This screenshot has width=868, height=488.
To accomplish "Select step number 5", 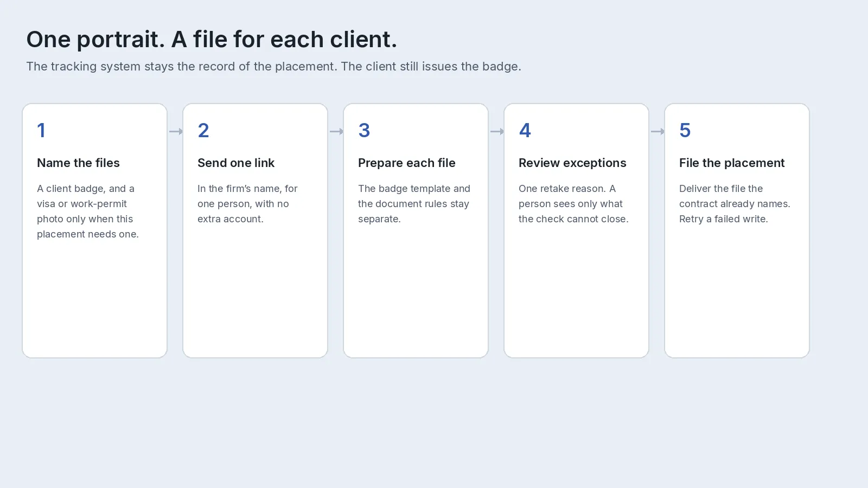I will coord(685,130).
